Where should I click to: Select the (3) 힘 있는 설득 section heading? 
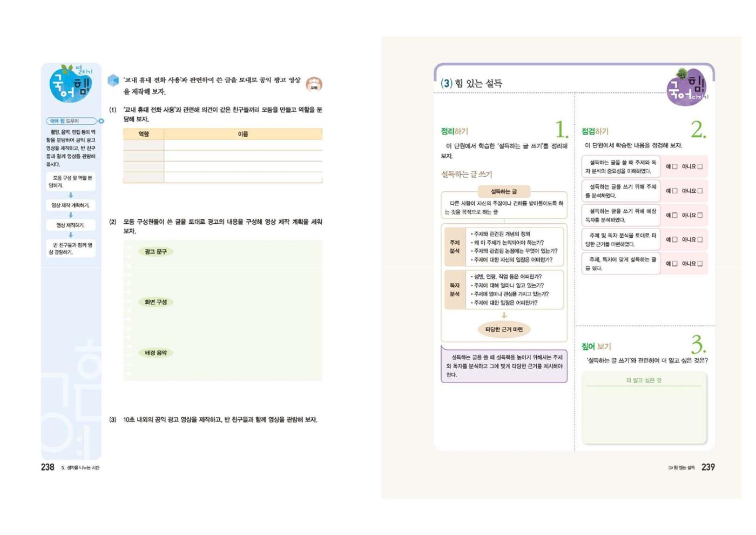tap(471, 83)
